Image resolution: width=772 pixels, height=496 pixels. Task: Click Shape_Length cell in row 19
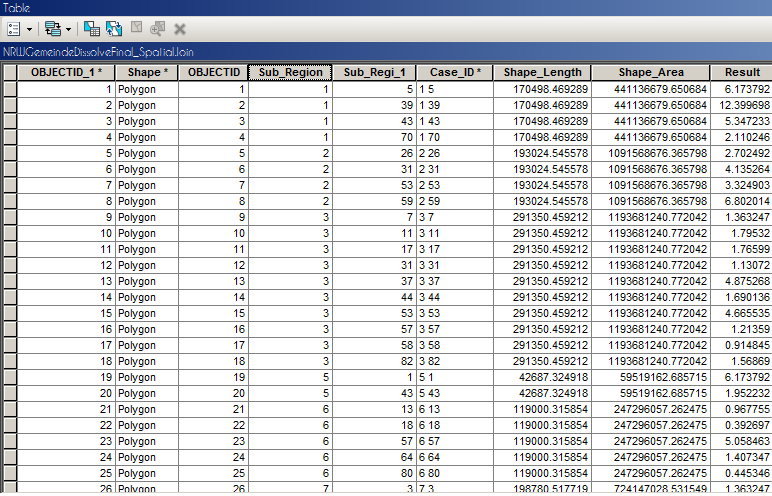pos(543,377)
